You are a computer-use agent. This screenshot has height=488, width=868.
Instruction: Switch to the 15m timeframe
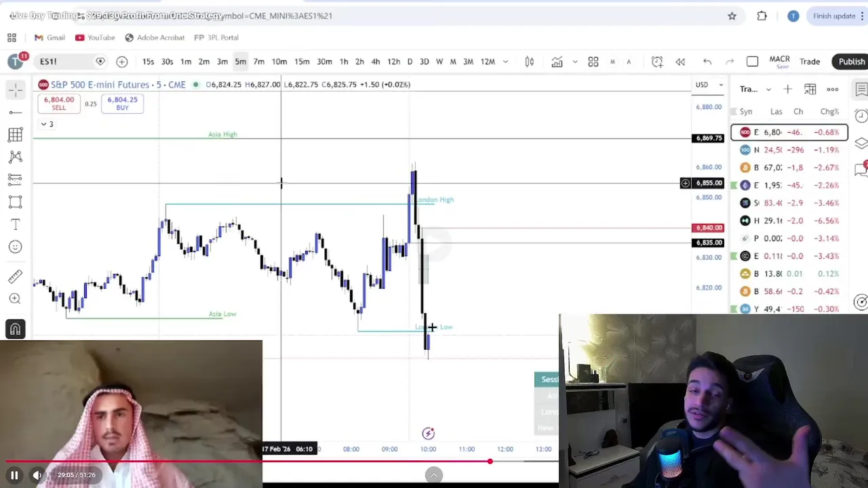tap(302, 62)
